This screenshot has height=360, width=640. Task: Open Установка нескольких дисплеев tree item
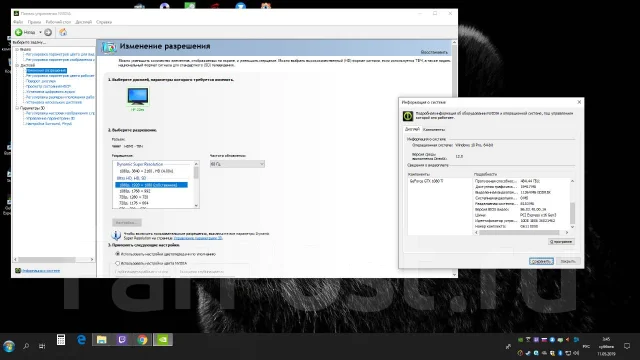[x=54, y=102]
